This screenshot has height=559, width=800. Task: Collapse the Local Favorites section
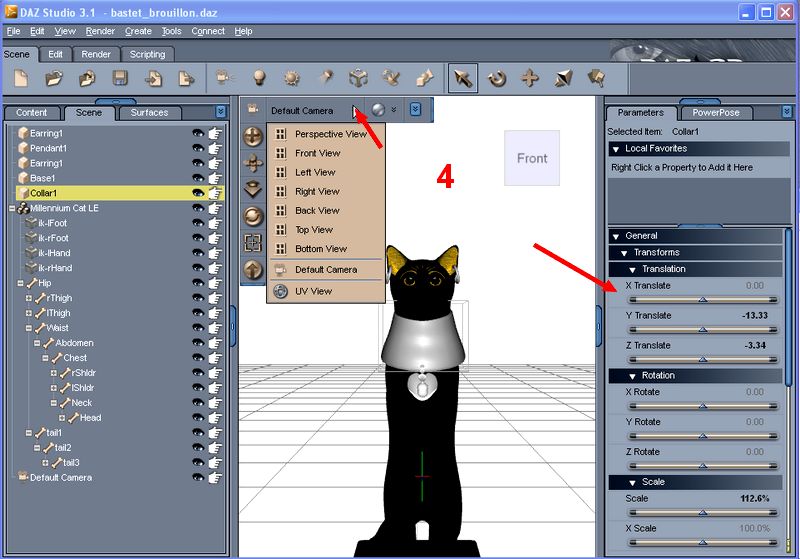tap(616, 149)
